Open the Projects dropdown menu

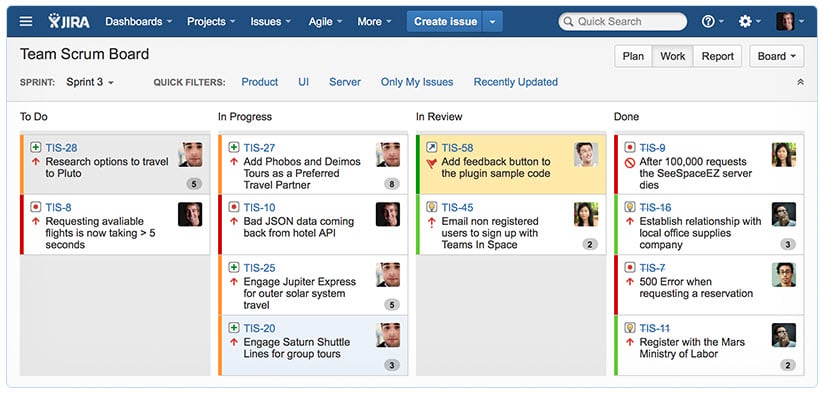[x=211, y=21]
